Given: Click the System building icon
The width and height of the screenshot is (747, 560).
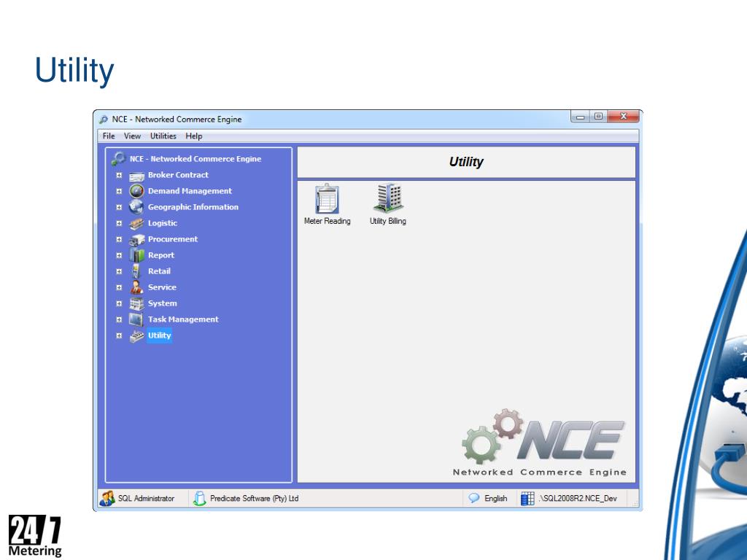Looking at the screenshot, I should 136,303.
